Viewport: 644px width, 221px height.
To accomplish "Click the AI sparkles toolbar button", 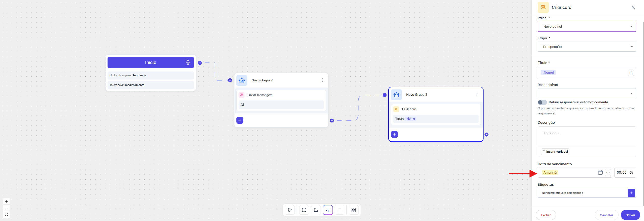I will [x=328, y=210].
